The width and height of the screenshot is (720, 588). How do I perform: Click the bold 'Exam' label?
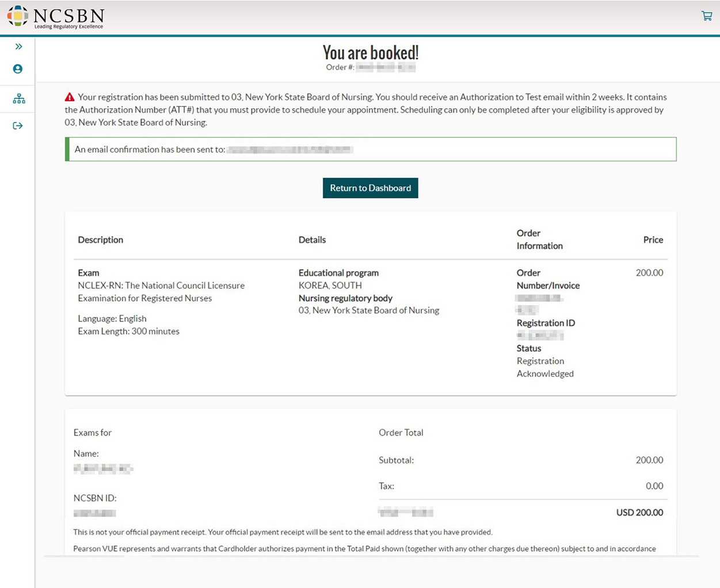tap(89, 273)
